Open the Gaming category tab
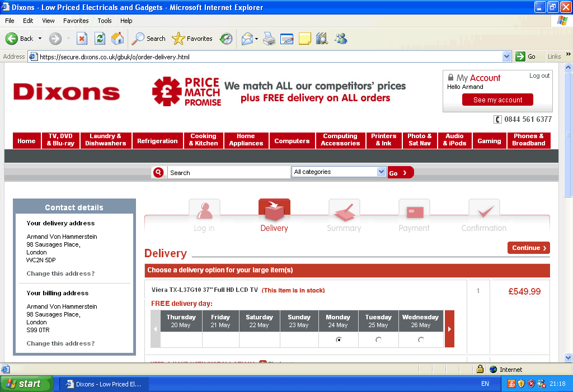This screenshot has width=573, height=392. (489, 140)
